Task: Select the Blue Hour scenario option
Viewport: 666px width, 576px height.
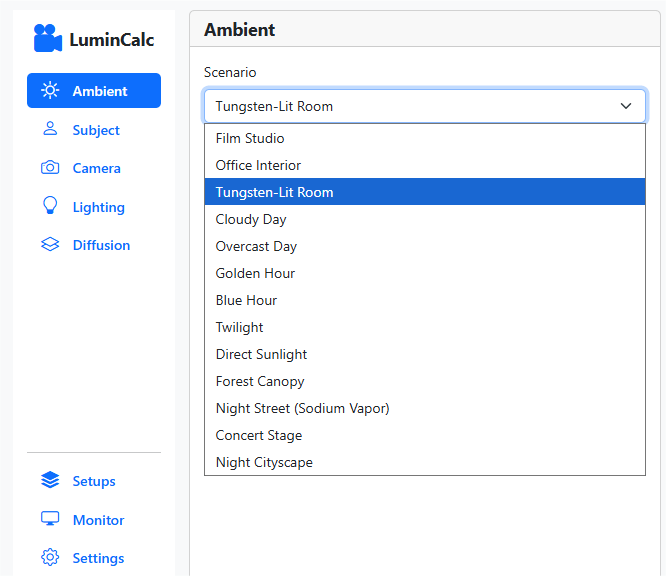Action: pos(246,300)
